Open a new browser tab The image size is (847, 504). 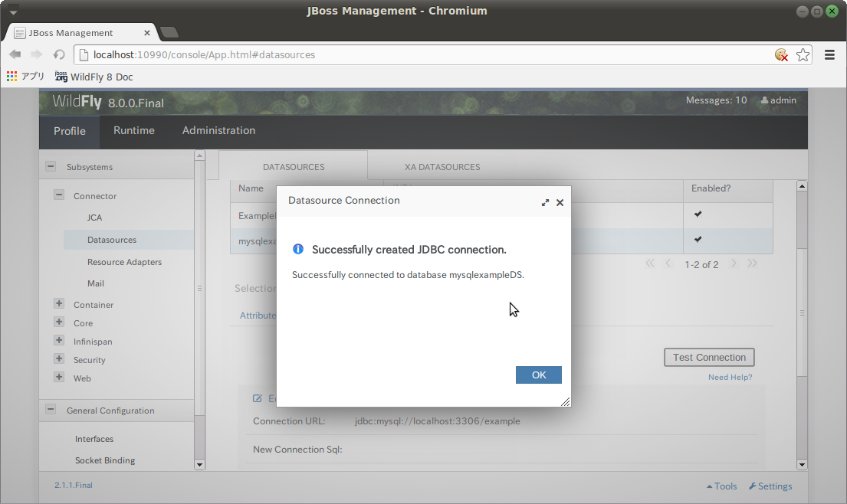click(169, 32)
